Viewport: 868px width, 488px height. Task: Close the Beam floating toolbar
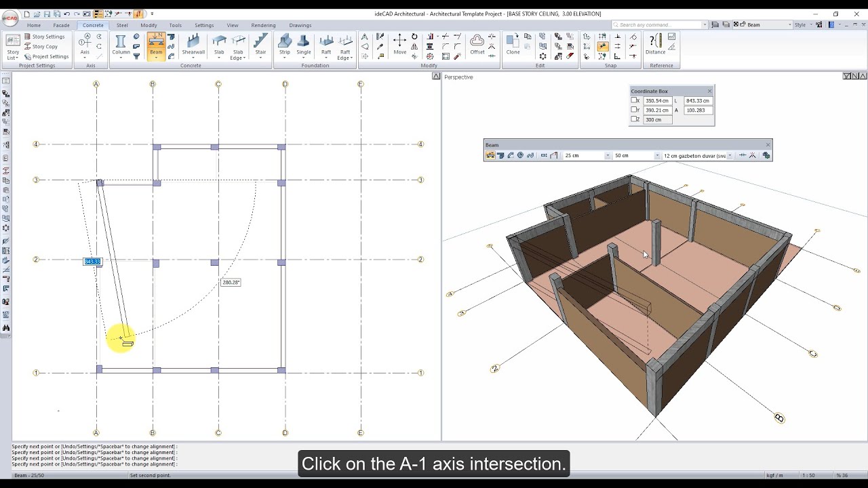[768, 144]
